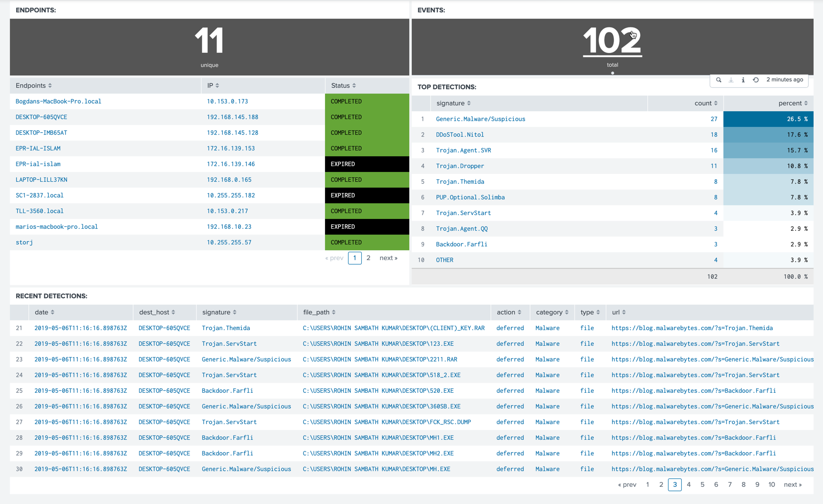Sort Recent Detections by signature column
The image size is (823, 504).
pyautogui.click(x=219, y=312)
